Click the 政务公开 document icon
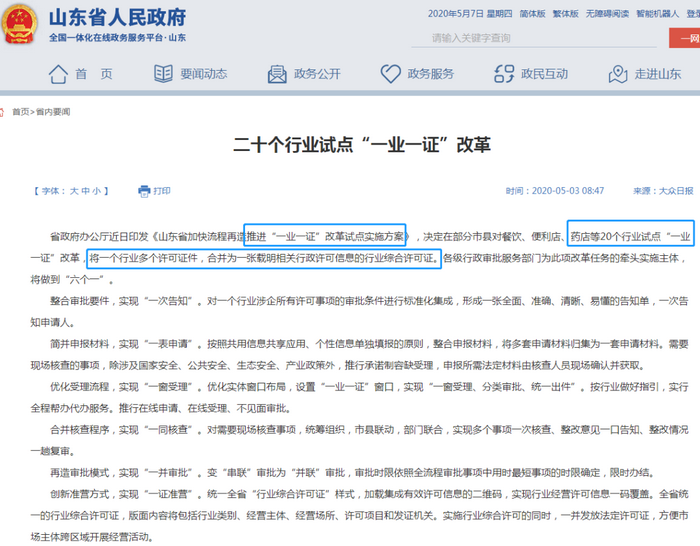The width and height of the screenshot is (700, 546). 276,74
